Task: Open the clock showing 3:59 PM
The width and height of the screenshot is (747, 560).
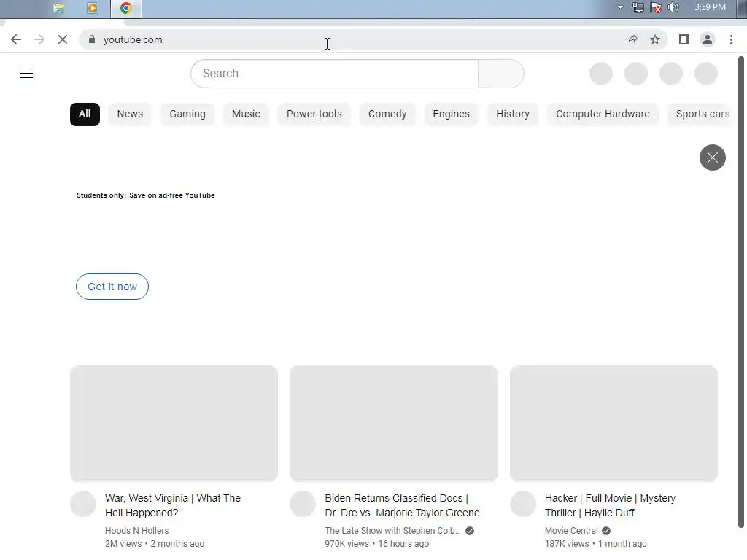Action: (x=710, y=7)
